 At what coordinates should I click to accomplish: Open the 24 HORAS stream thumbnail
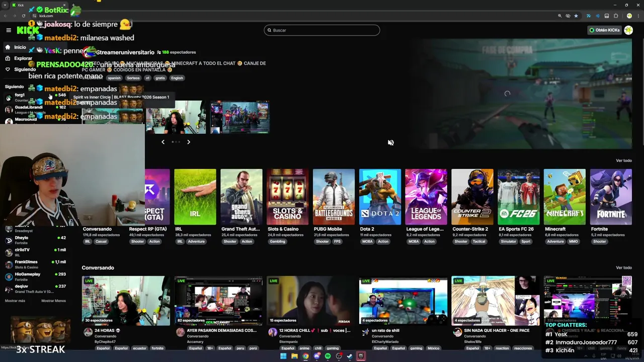(x=126, y=301)
